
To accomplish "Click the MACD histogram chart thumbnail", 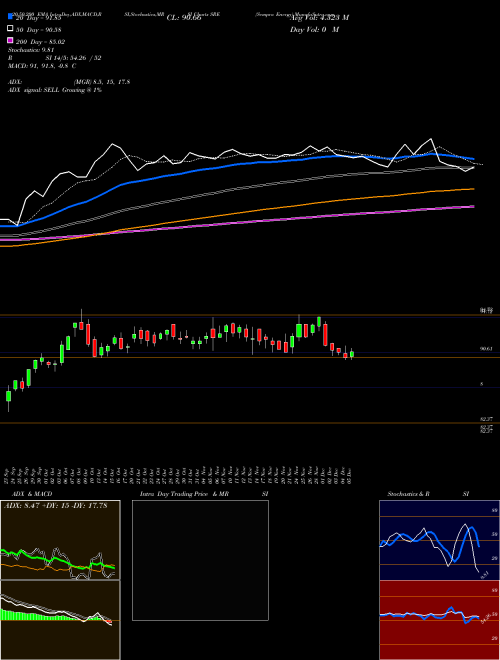I will pos(60,620).
